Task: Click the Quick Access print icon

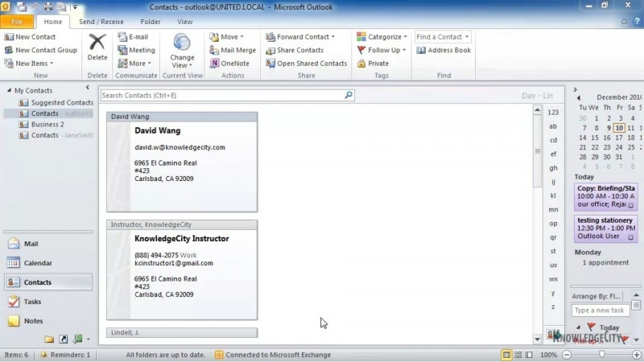Action: [x=48, y=6]
